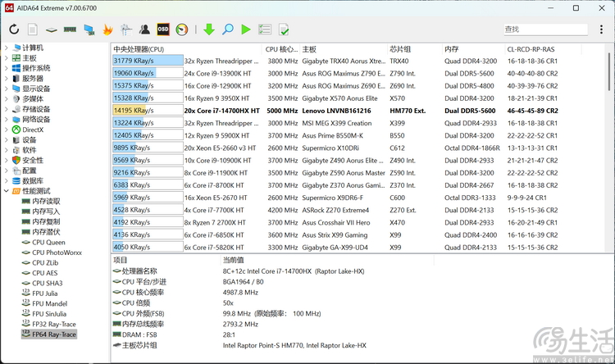Toggle the OSD panel icon
Viewport: 615px width, 364px height.
(163, 30)
